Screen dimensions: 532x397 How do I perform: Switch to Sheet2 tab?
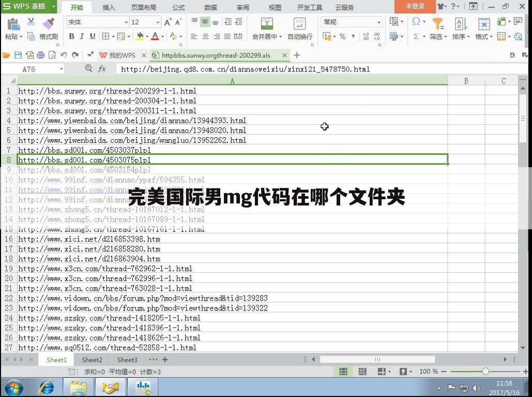coord(92,360)
